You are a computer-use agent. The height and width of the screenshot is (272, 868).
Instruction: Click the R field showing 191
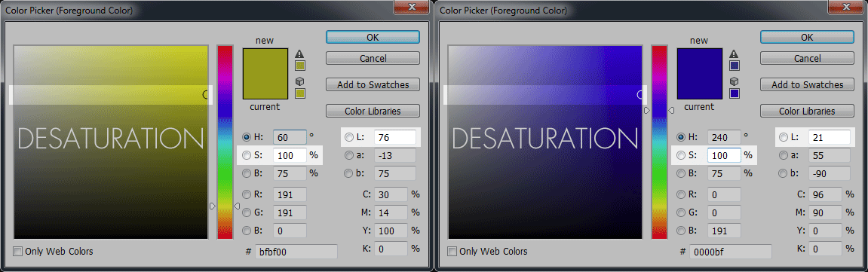pyautogui.click(x=290, y=194)
